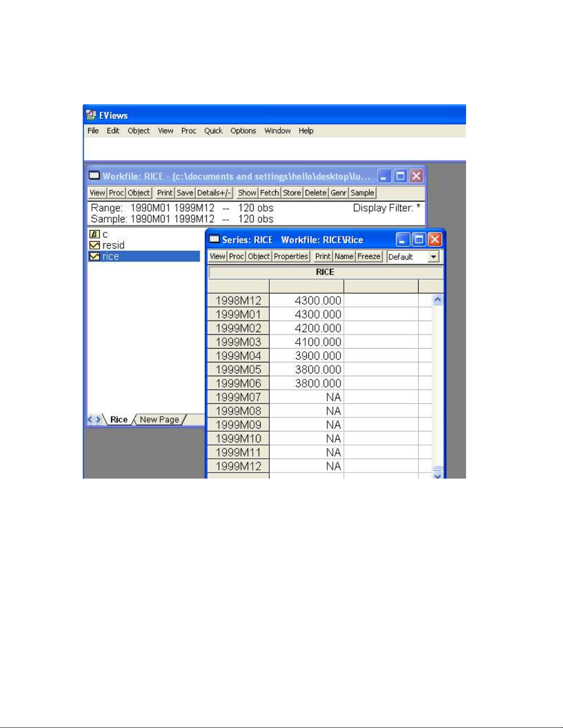563x728 pixels.
Task: Click the 1999M01 row label
Action: [239, 314]
